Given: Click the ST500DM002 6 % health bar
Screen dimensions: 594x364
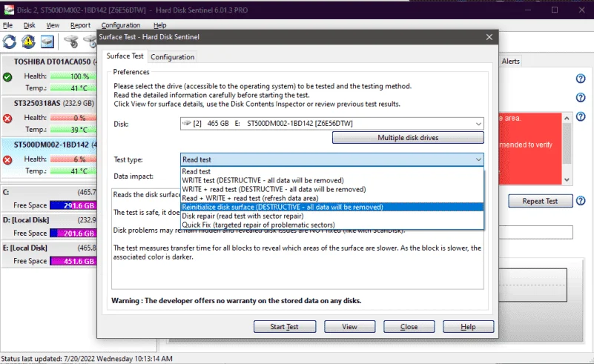Looking at the screenshot, I should tap(73, 159).
